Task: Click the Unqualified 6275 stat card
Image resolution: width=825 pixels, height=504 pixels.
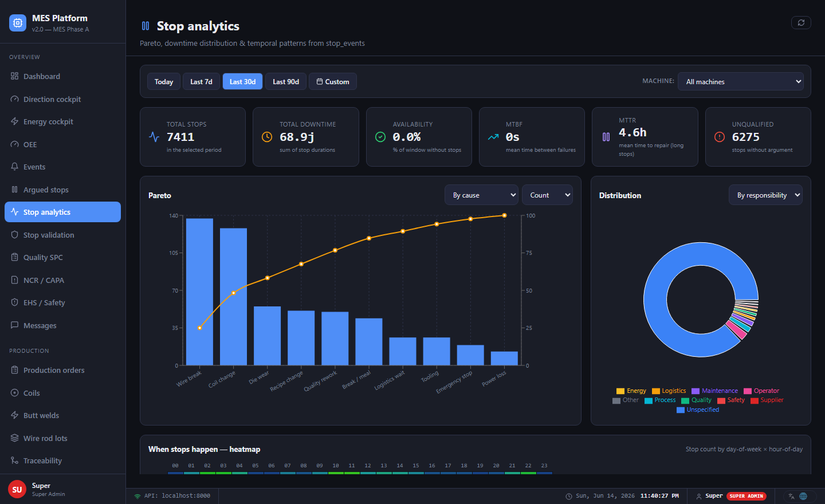Action: pyautogui.click(x=758, y=137)
